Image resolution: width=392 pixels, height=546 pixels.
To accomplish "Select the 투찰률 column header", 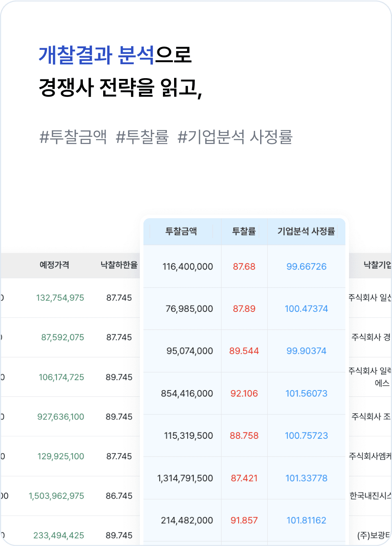I will [x=244, y=231].
